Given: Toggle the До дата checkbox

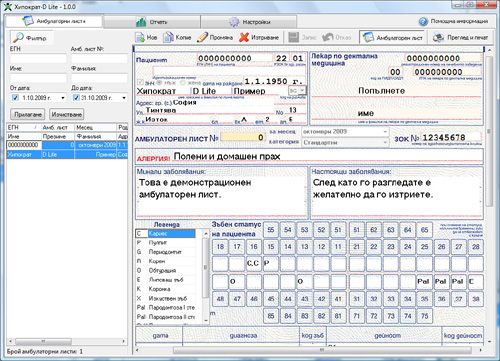Looking at the screenshot, I should coord(76,98).
